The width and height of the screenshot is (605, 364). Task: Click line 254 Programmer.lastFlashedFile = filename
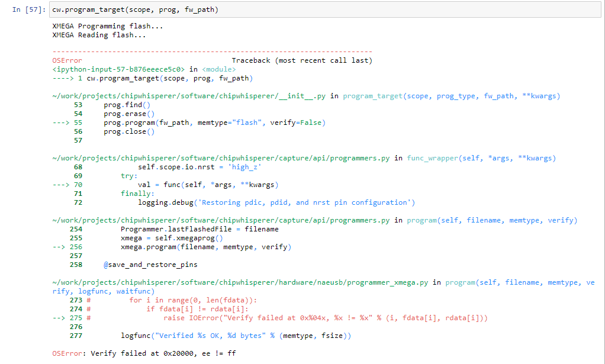pos(199,229)
